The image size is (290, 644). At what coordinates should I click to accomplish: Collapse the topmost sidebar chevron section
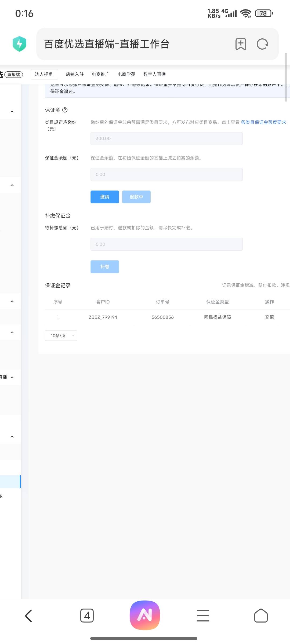coord(12,112)
